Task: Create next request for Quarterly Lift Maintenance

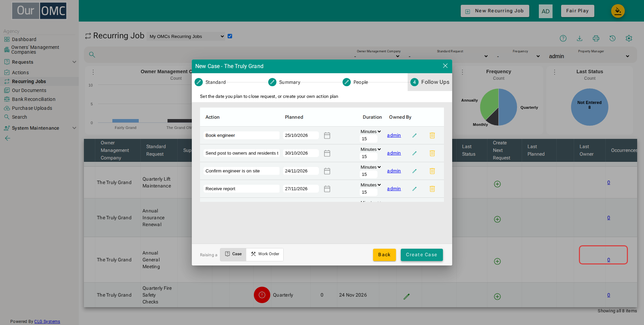Action: click(497, 184)
